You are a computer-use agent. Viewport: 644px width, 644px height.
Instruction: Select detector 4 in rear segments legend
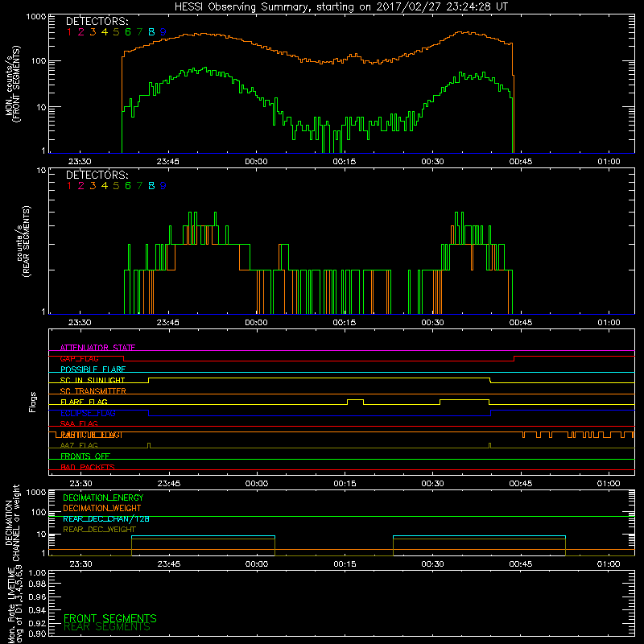click(x=105, y=186)
